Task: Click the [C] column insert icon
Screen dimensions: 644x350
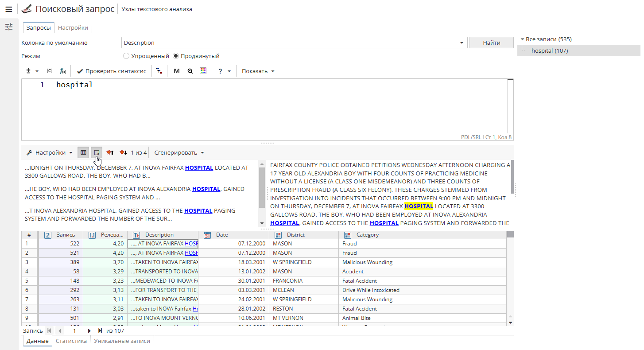Action: pos(50,71)
